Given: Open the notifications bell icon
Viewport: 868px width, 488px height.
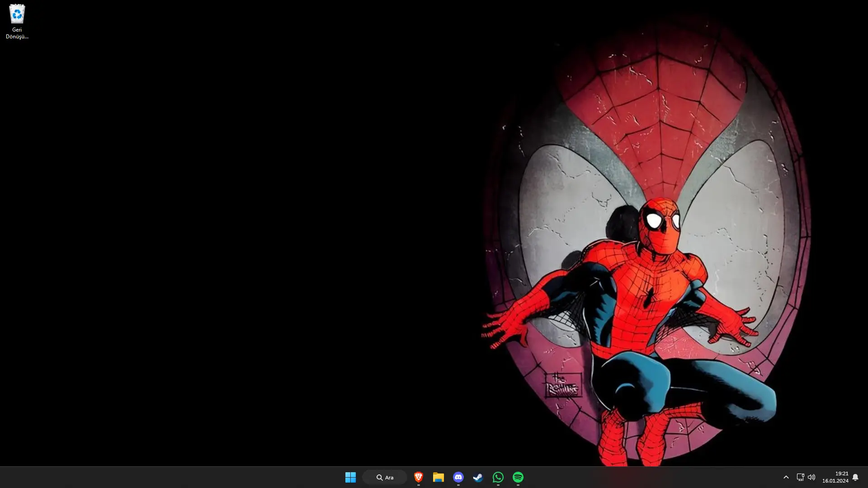Looking at the screenshot, I should [x=855, y=477].
